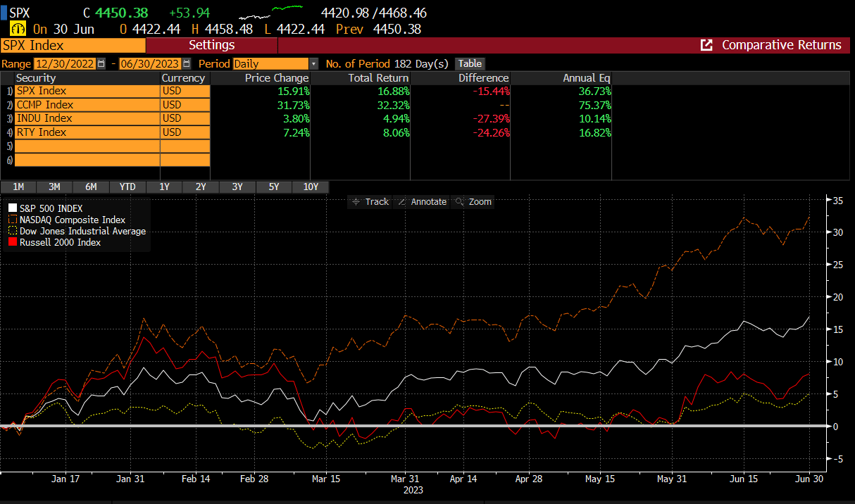
Task: Click the SPX Index security input field
Action: coord(73,45)
